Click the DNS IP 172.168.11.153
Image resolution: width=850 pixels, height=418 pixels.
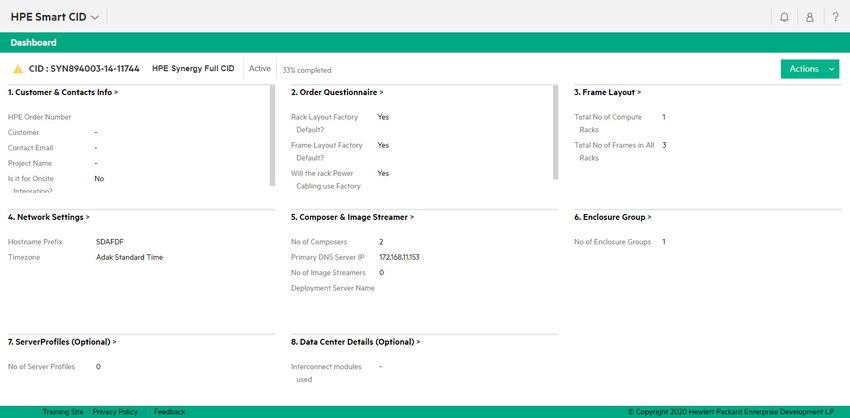pos(399,257)
